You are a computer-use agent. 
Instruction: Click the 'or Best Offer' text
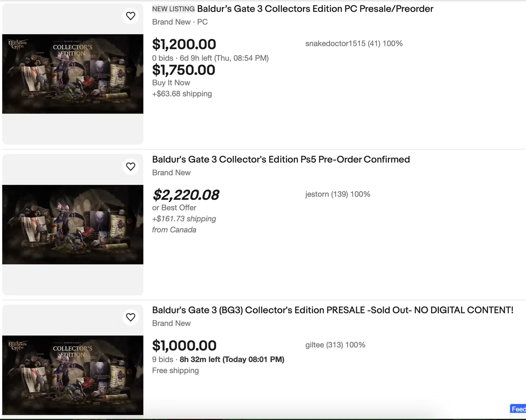(174, 208)
